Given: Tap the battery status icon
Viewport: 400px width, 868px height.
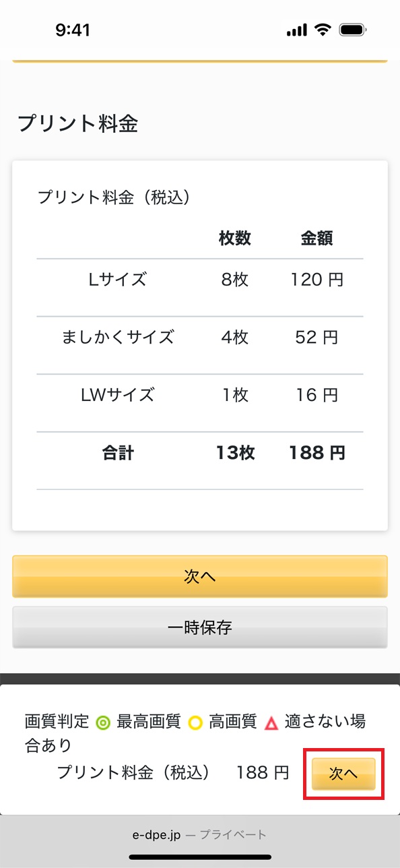Looking at the screenshot, I should click(x=352, y=30).
